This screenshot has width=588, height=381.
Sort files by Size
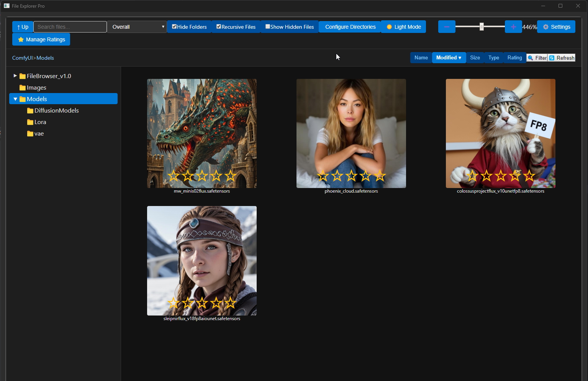(x=475, y=58)
